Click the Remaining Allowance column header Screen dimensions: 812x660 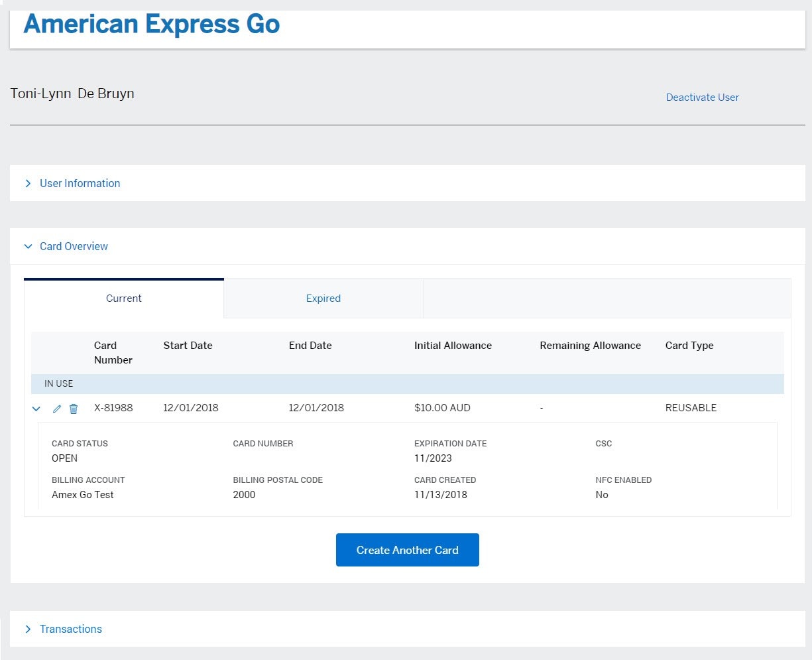pyautogui.click(x=590, y=346)
